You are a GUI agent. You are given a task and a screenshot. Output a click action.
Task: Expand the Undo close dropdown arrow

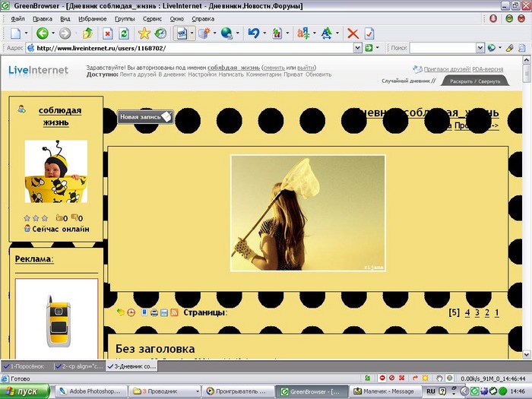pyautogui.click(x=264, y=33)
